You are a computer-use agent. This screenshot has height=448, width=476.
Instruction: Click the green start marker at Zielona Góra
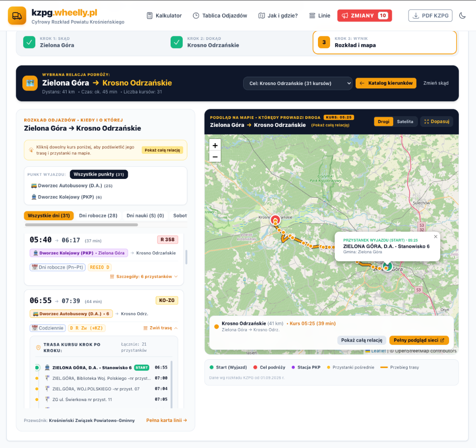click(387, 266)
